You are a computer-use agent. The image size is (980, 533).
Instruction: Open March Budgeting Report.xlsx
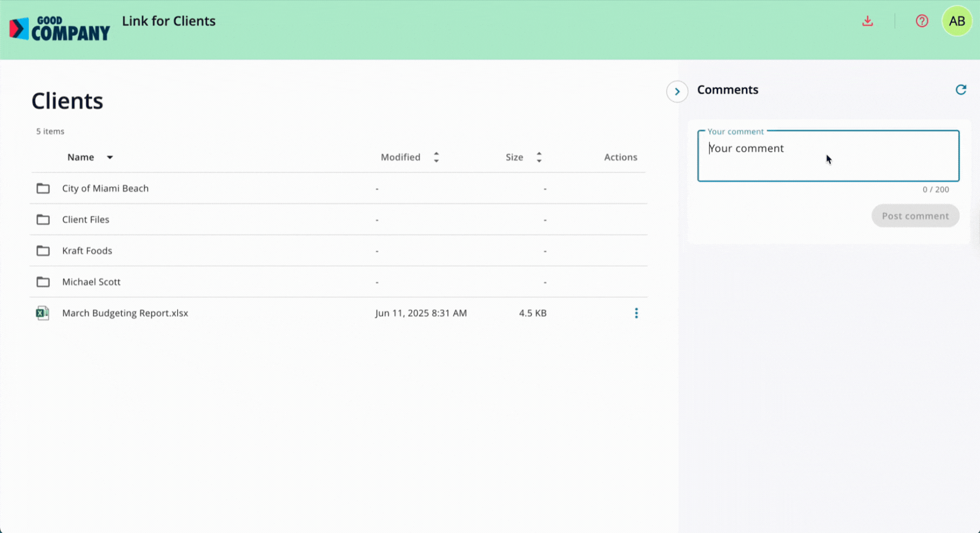pyautogui.click(x=125, y=313)
